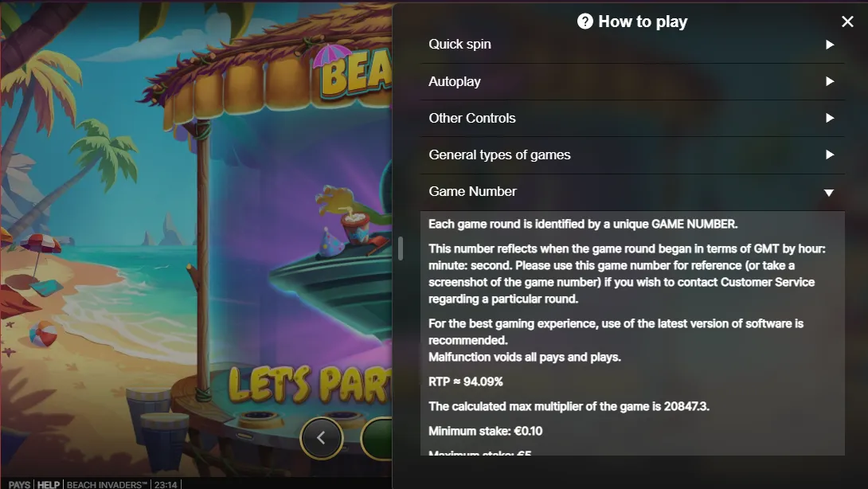Click the green round button
868x489 pixels.
point(377,437)
